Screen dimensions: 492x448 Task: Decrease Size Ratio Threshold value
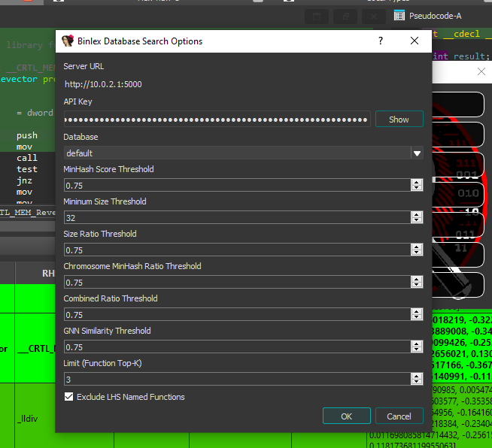point(417,253)
